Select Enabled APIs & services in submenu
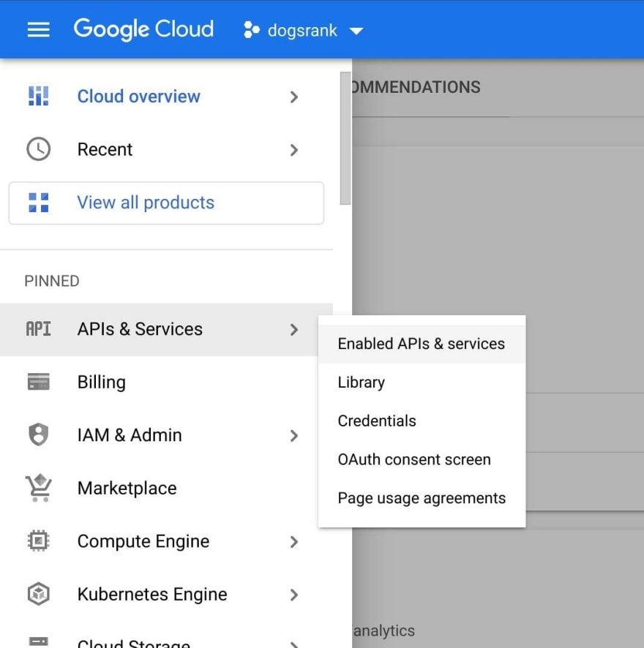This screenshot has width=644, height=648. point(422,344)
